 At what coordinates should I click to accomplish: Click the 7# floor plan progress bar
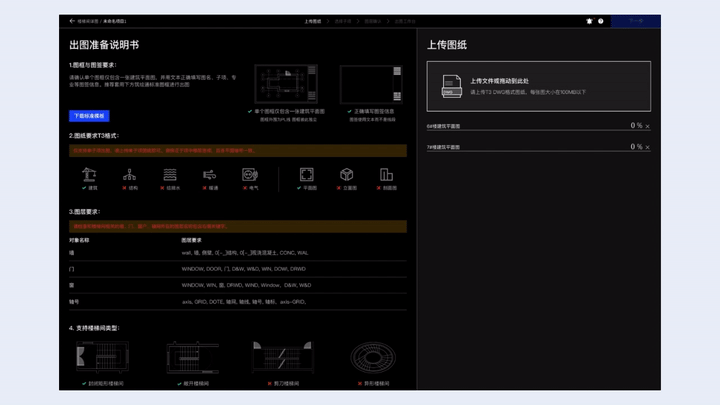(x=538, y=151)
